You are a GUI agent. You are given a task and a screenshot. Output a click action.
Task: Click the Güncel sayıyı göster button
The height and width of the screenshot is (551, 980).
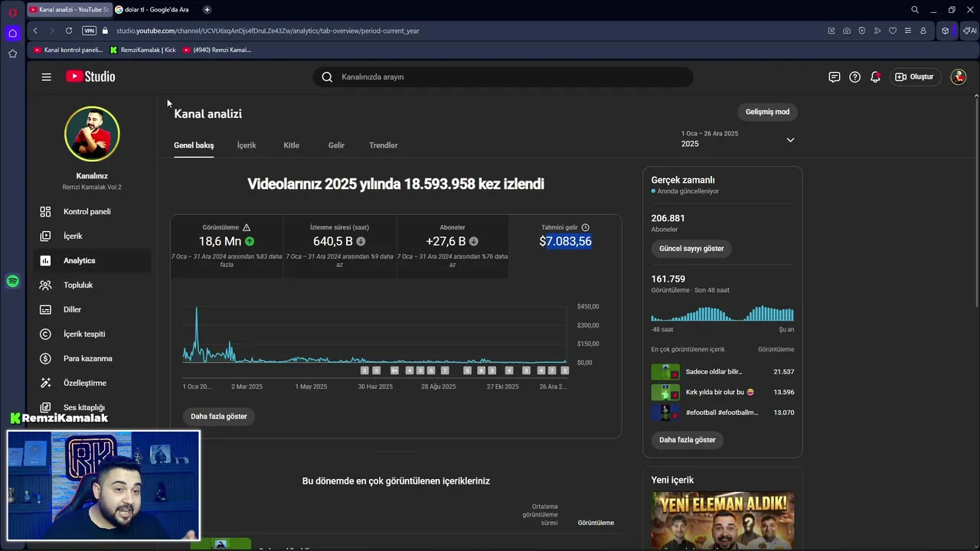point(691,249)
